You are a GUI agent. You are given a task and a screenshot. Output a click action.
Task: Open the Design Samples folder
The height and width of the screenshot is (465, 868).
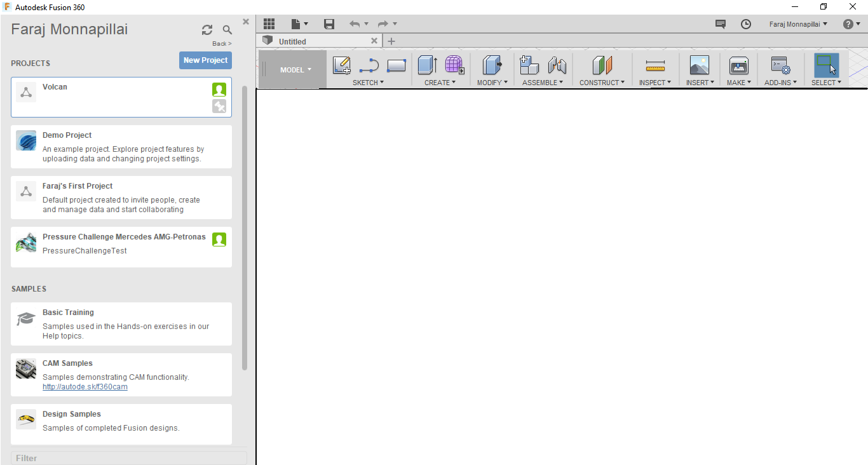(x=121, y=424)
